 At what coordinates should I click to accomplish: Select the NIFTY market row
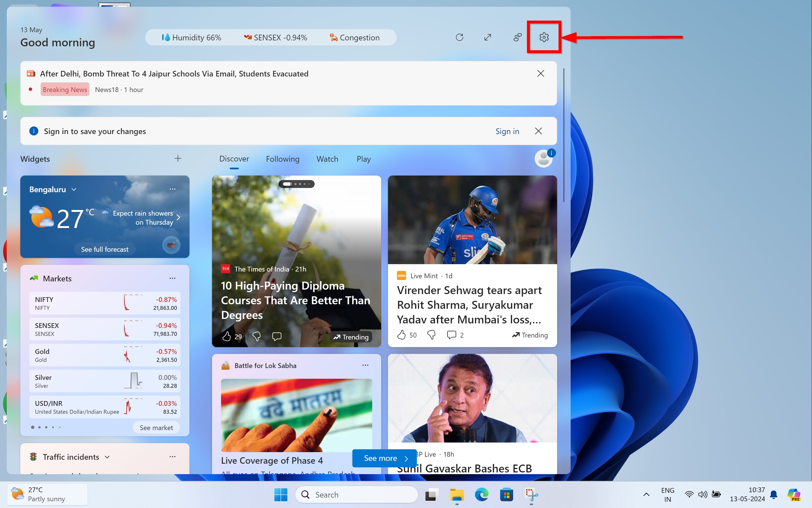pos(105,303)
